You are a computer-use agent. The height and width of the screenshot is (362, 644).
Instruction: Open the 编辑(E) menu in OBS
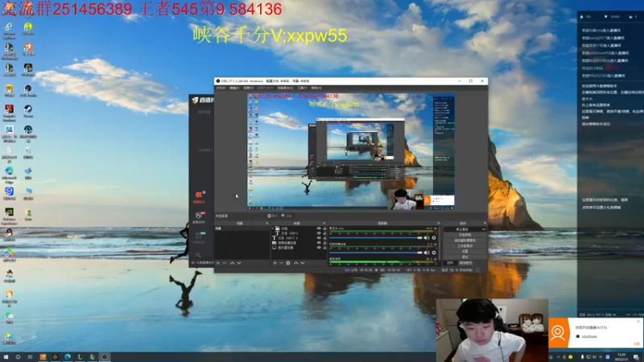pos(234,88)
